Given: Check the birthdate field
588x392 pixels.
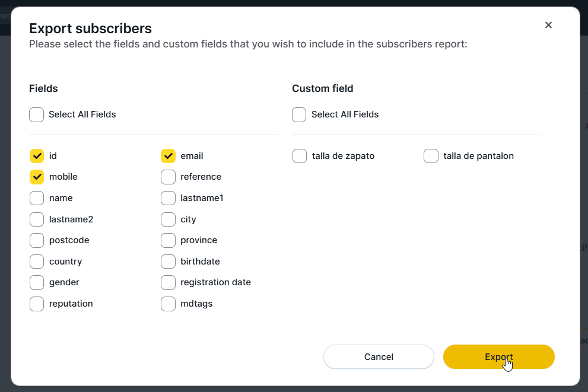Looking at the screenshot, I should tap(169, 262).
